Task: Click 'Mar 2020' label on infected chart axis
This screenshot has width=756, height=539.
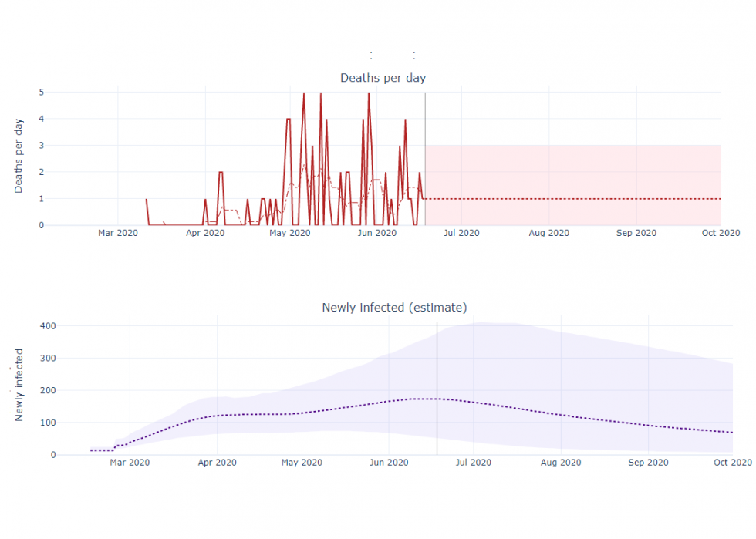Action: click(x=130, y=463)
